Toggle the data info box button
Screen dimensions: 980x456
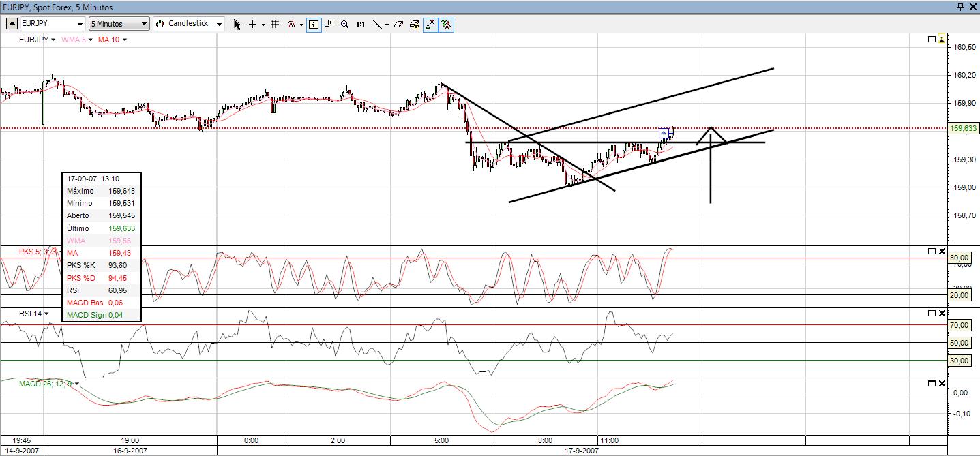click(314, 24)
